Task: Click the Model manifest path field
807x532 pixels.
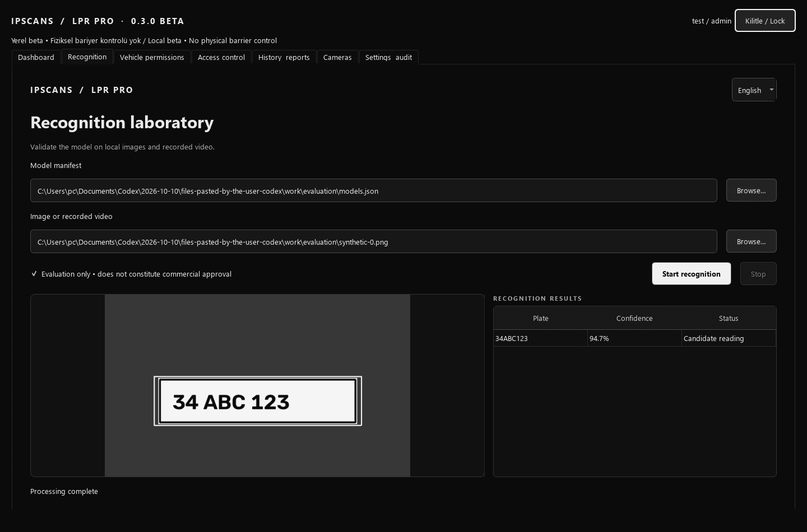Action: point(374,190)
